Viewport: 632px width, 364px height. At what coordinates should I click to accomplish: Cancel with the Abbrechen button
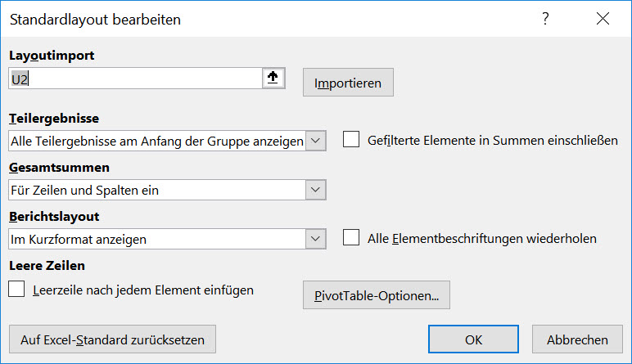click(577, 339)
